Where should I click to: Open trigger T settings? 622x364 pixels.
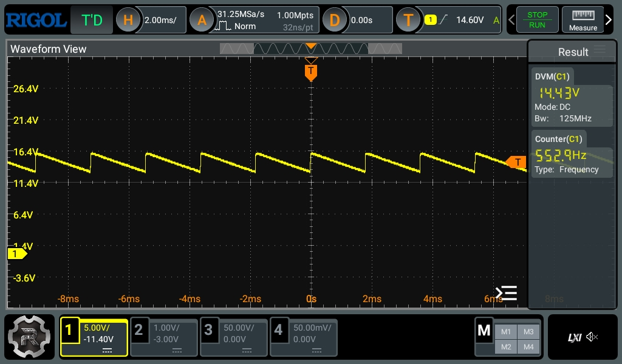(408, 20)
